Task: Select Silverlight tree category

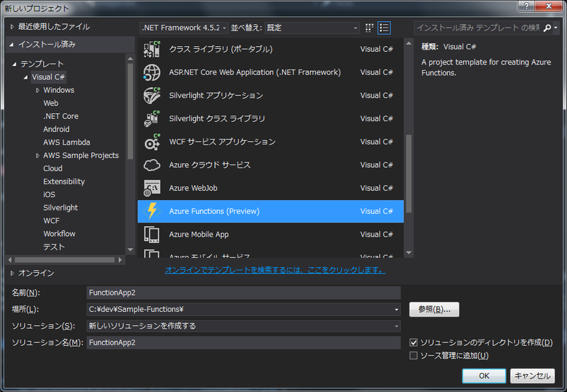Action: (x=60, y=208)
